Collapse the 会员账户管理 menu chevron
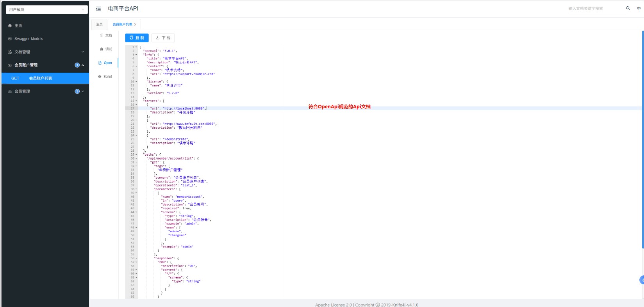The image size is (644, 307). coord(83,65)
